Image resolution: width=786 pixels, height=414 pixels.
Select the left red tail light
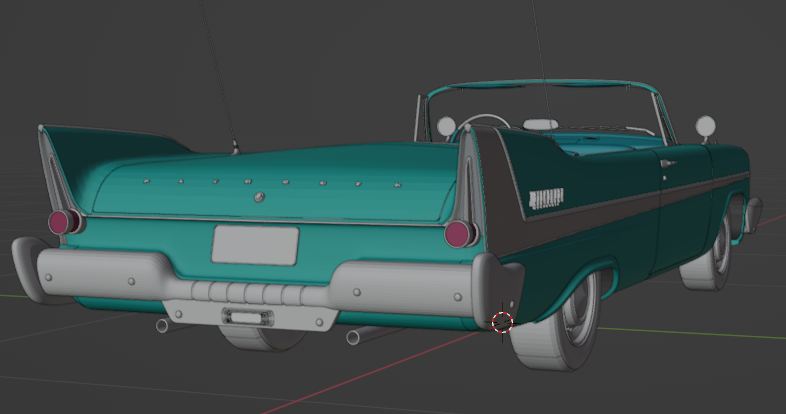62,222
